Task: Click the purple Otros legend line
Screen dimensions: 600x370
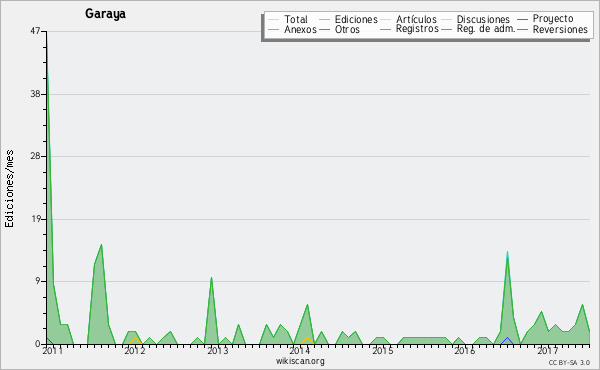Action: [324, 29]
